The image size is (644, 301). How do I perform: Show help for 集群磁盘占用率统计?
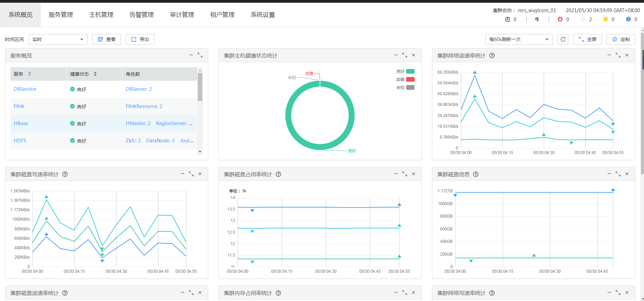tap(279, 174)
